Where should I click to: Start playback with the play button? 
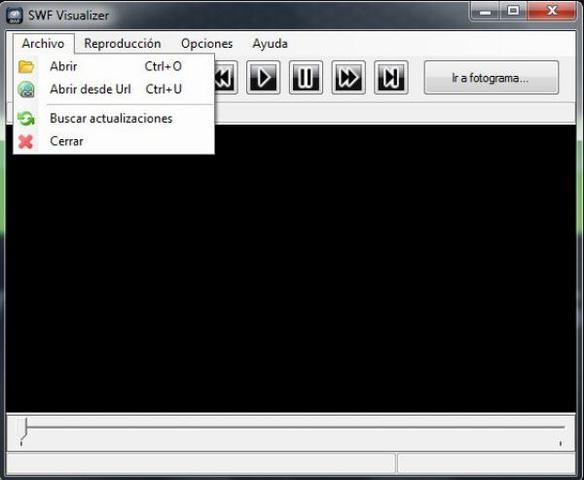point(263,77)
